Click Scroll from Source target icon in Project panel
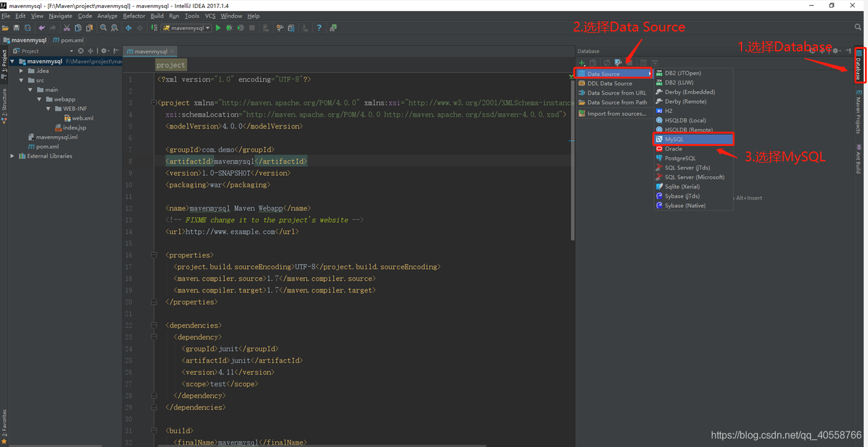This screenshot has width=868, height=447. tap(81, 51)
